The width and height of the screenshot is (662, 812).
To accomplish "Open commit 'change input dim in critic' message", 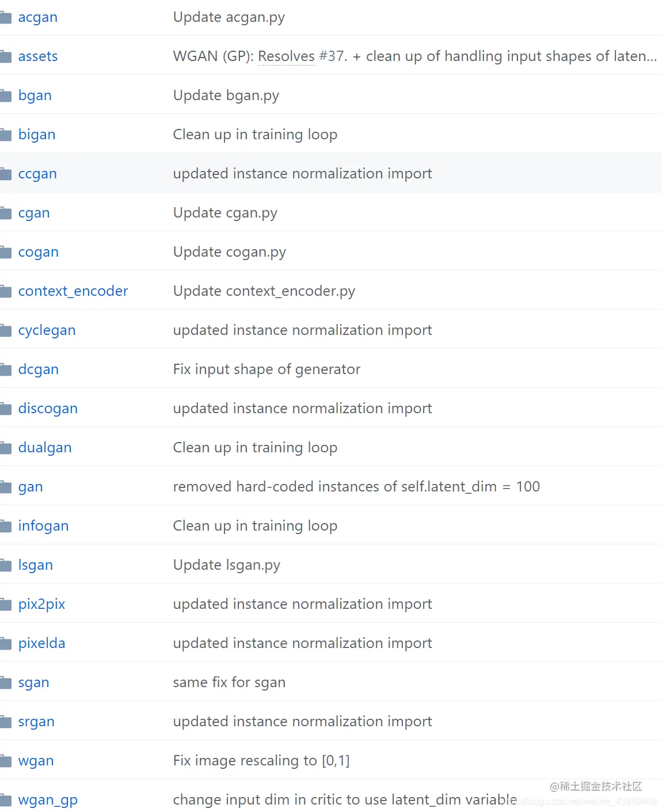I will (x=345, y=800).
